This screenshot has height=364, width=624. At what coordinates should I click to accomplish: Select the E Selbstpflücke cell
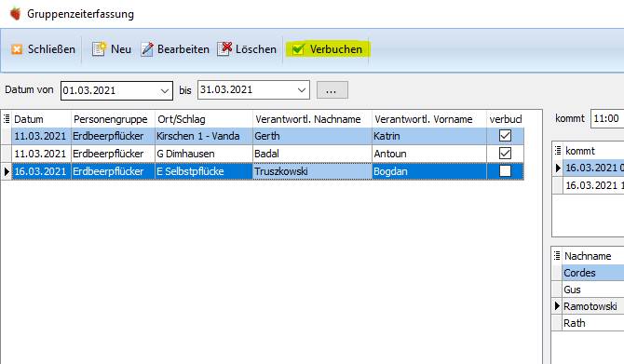[204, 171]
